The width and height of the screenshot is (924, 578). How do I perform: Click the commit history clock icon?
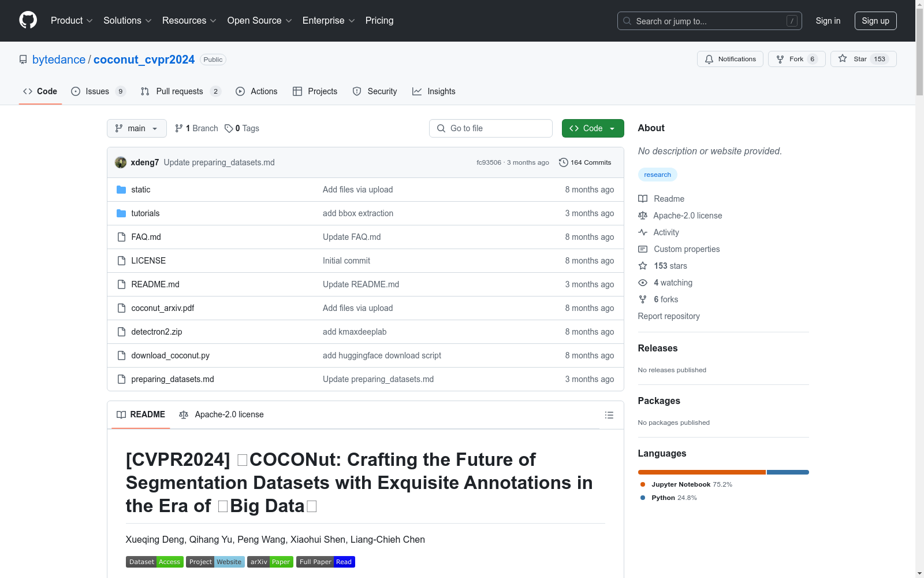point(564,162)
